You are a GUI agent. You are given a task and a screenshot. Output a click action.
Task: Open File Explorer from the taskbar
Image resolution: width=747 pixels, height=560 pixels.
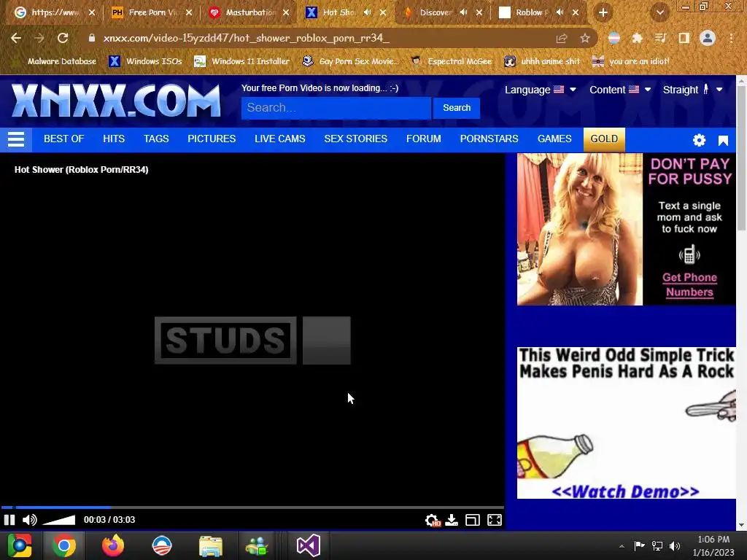(x=211, y=545)
